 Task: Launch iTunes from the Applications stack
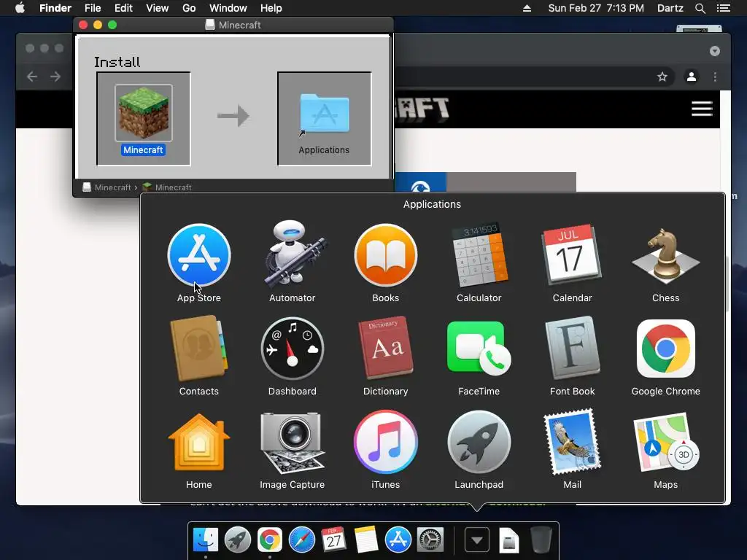tap(386, 443)
